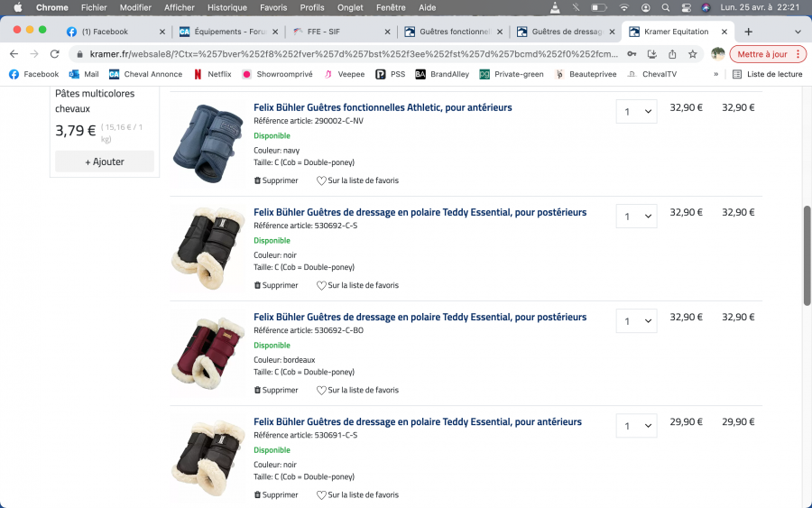
Task: Open the saved passwords key icon
Action: click(631, 53)
